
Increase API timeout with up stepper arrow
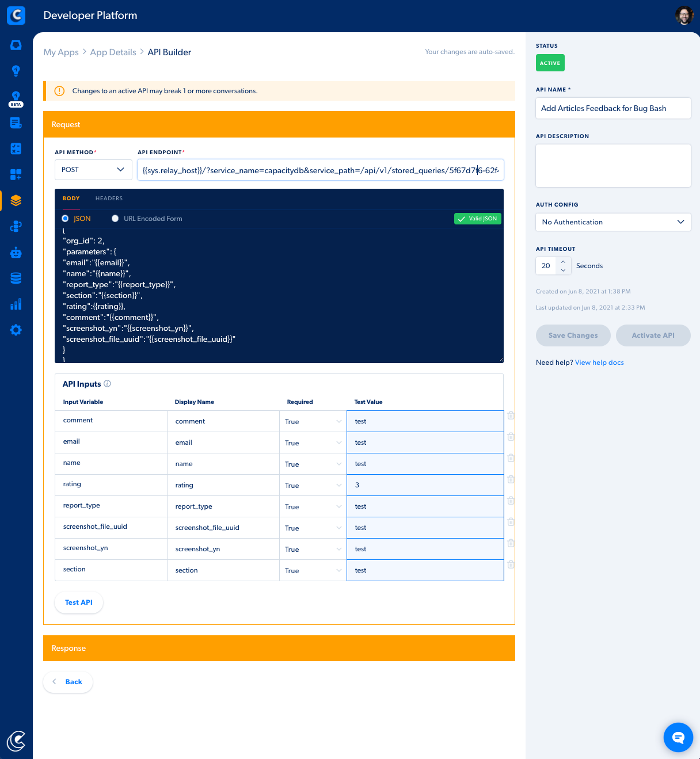pos(563,262)
